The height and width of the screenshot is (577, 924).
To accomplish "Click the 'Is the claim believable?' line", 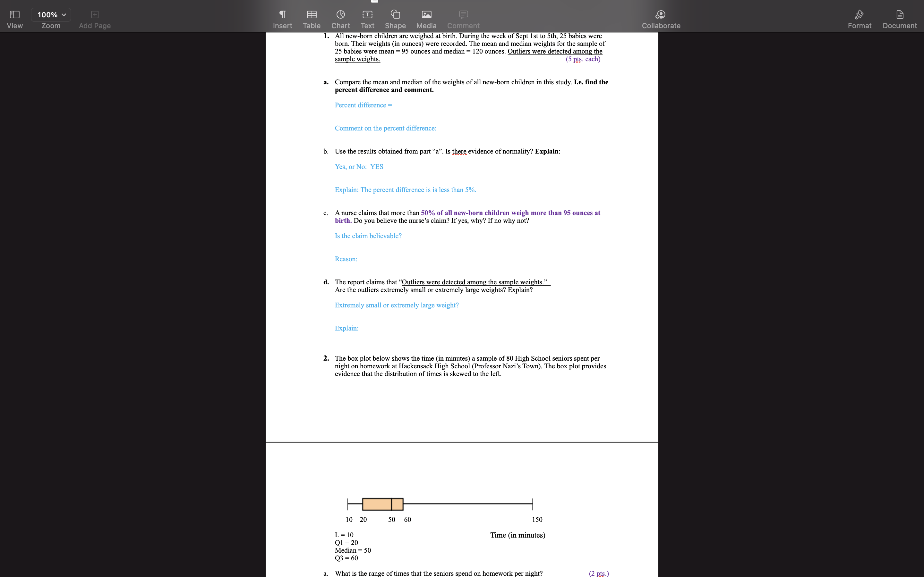I will pyautogui.click(x=368, y=236).
